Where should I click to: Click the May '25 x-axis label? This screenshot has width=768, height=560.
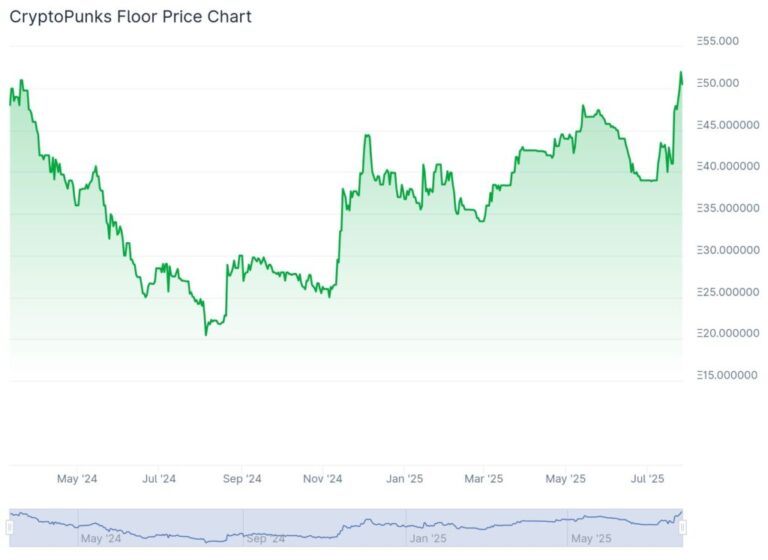565,479
